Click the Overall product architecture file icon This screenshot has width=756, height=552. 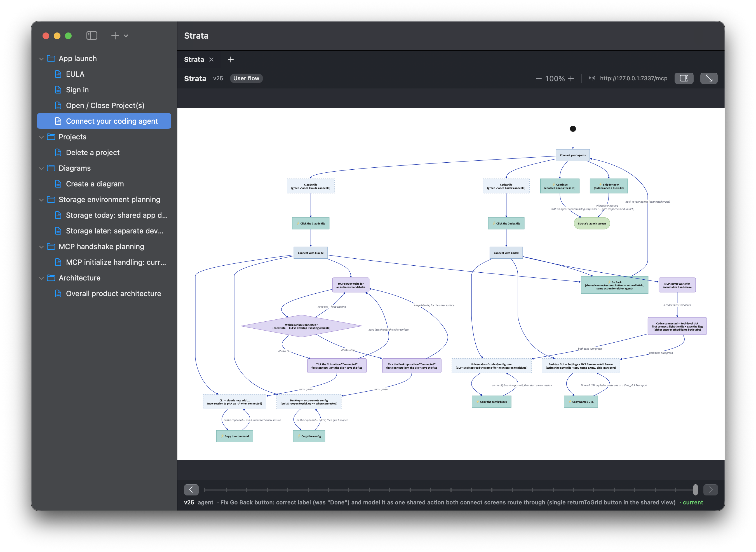tap(58, 293)
